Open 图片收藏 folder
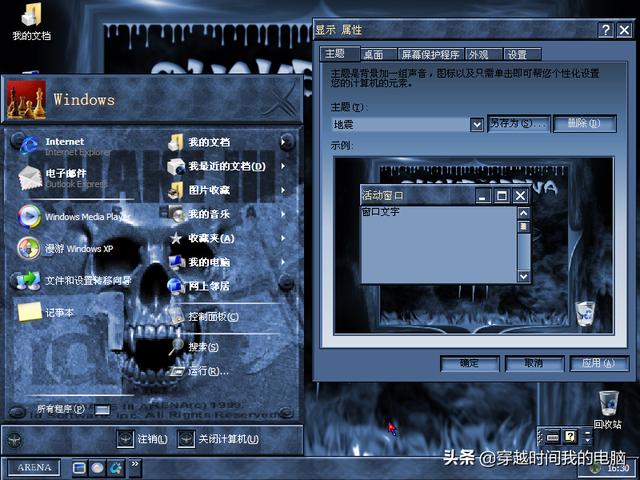Viewport: 640px width, 480px height. point(200,190)
